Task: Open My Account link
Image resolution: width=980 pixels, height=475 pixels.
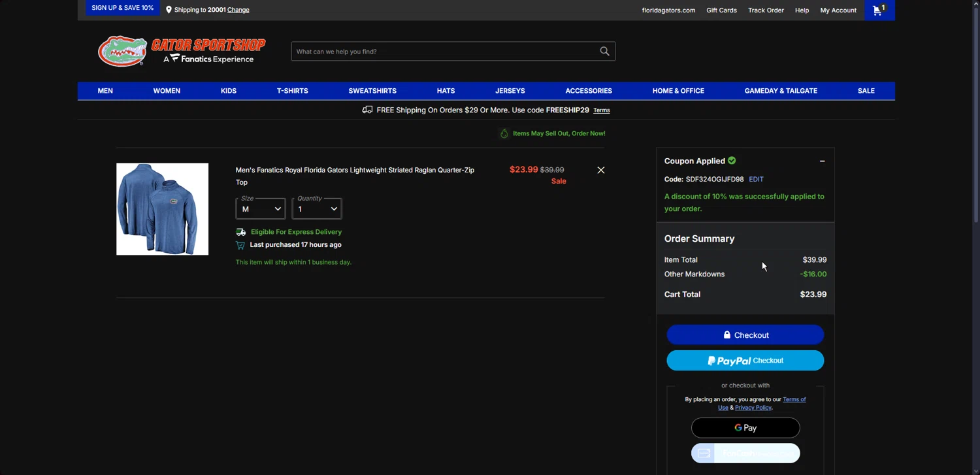Action: point(838,10)
